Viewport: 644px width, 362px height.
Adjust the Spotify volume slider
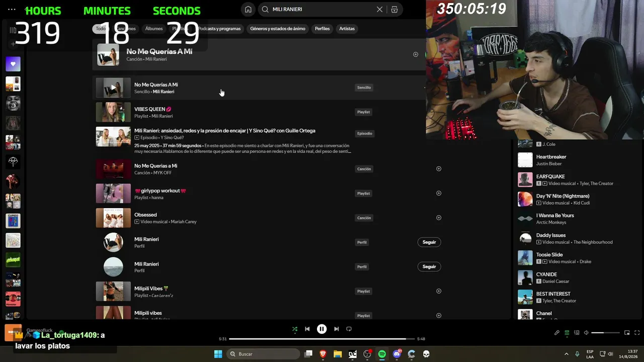605,333
